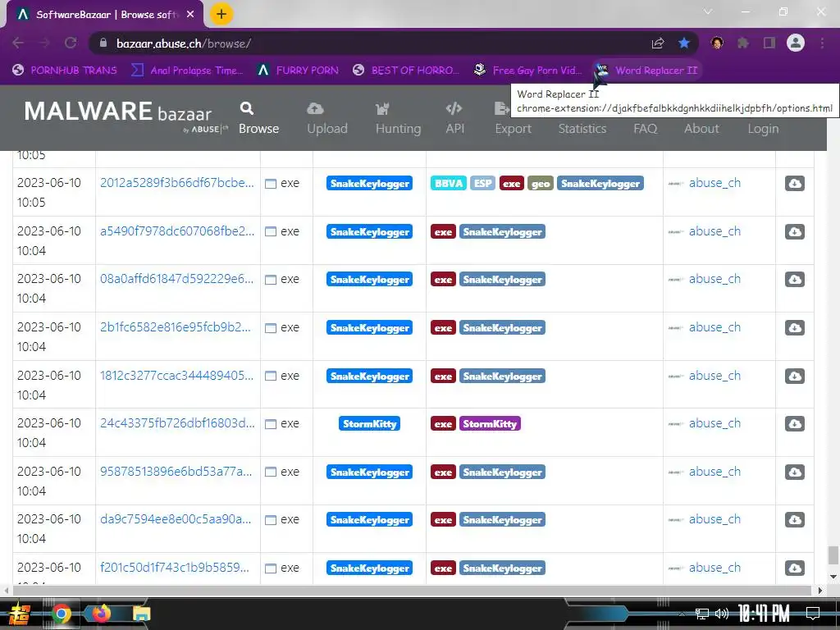Screen dimensions: 840x630
Task: Click the taskbar clock 10:41 PM
Action: (764, 614)
